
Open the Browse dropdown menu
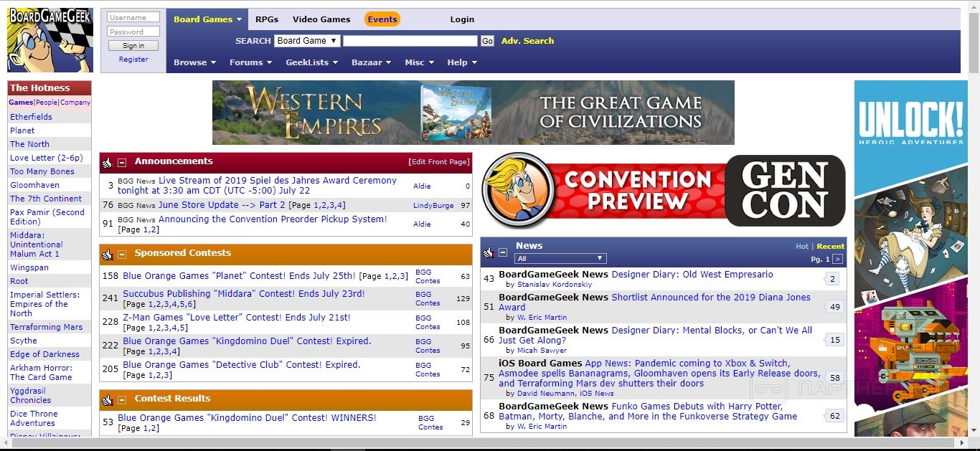click(194, 62)
